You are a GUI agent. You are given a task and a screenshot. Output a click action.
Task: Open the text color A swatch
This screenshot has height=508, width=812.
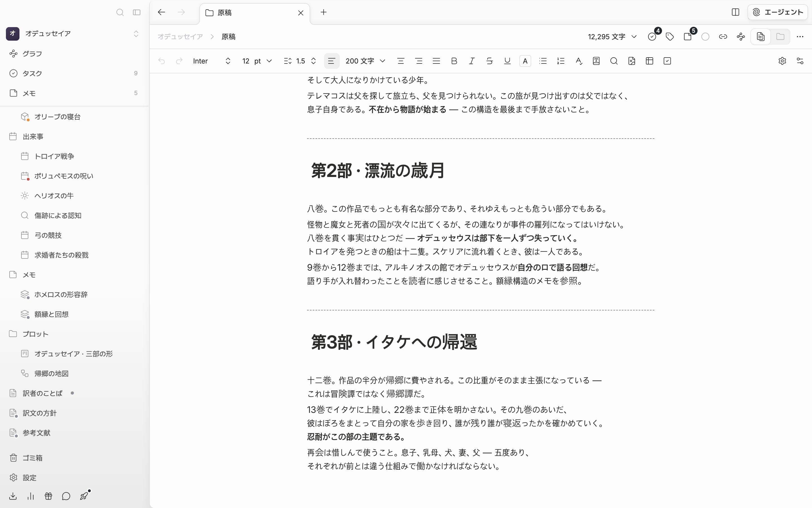click(525, 61)
